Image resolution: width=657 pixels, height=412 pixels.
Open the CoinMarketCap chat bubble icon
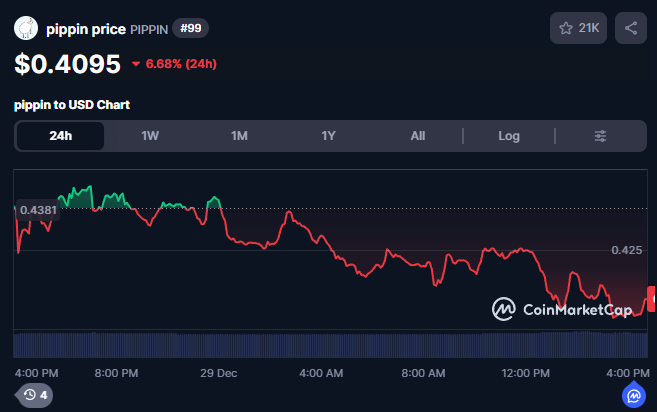[634, 395]
